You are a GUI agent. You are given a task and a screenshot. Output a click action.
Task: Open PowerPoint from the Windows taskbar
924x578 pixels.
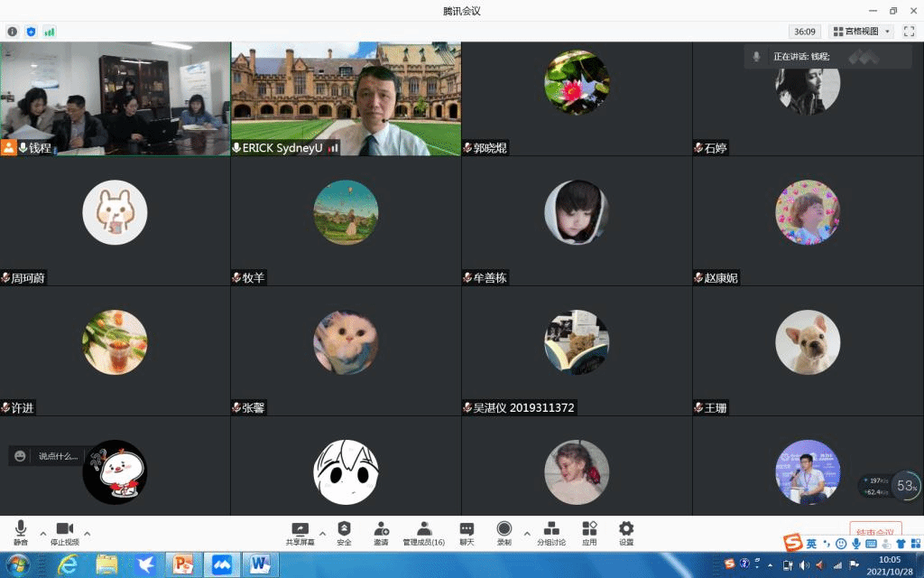pyautogui.click(x=183, y=564)
